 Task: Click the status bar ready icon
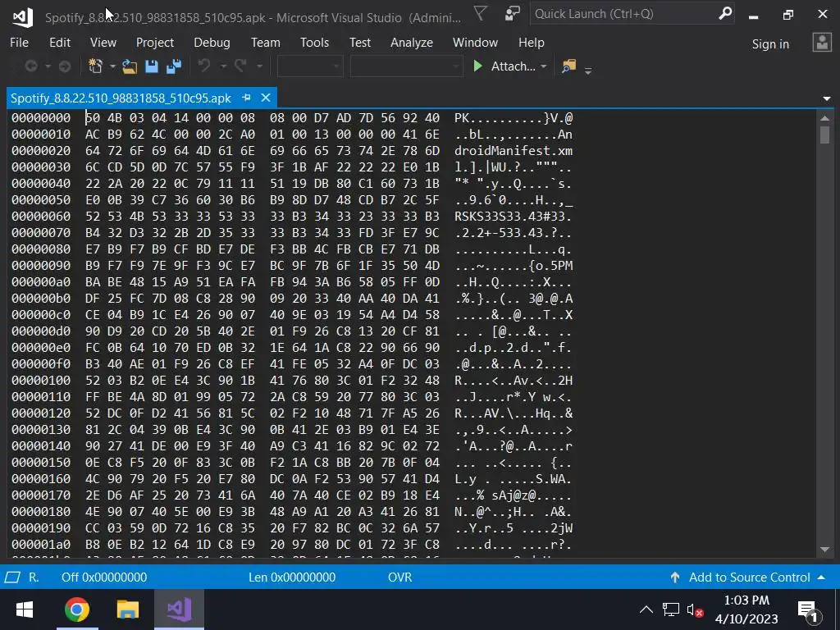pos(12,577)
